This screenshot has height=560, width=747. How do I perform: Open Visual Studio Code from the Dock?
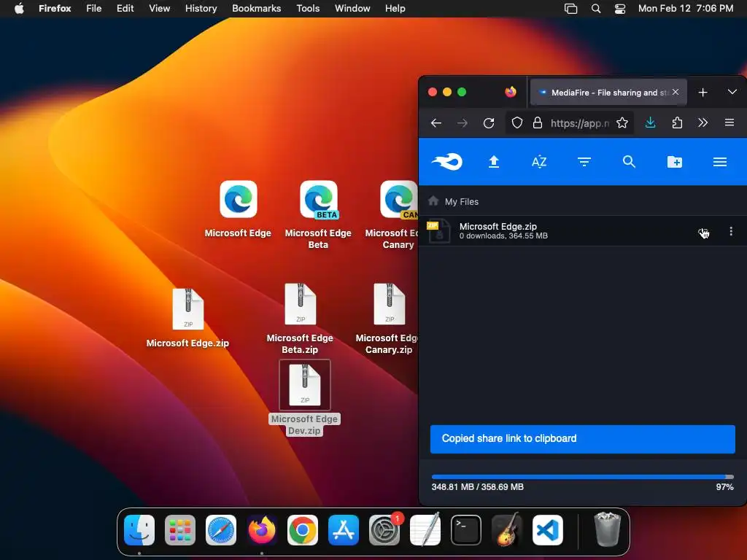547,530
